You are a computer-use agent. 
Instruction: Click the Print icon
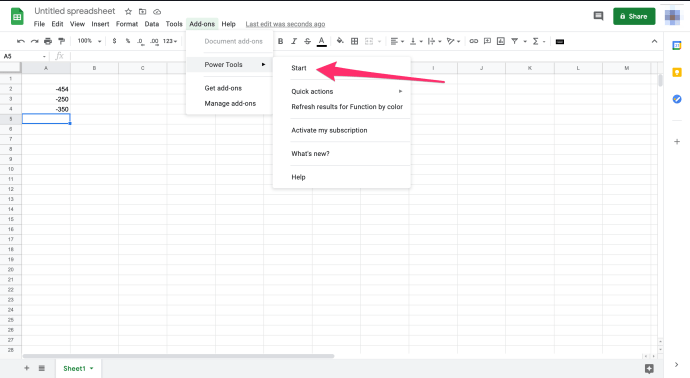(48, 41)
